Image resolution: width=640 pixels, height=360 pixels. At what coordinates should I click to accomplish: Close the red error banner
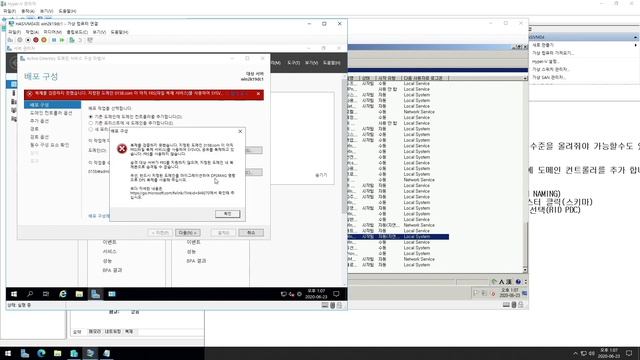(x=258, y=94)
